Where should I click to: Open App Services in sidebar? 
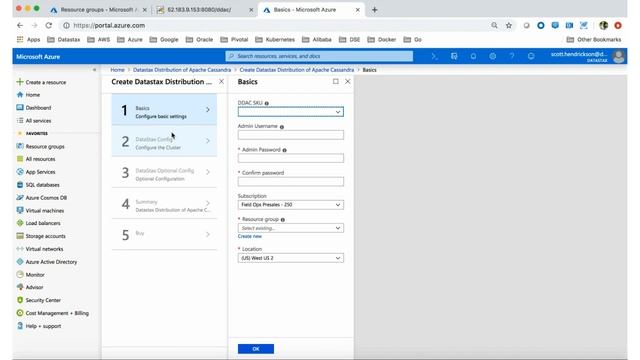(x=36, y=172)
